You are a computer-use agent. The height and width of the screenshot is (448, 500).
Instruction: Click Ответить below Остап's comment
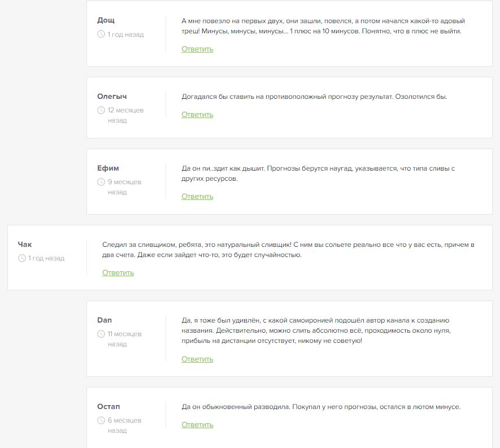point(197,425)
